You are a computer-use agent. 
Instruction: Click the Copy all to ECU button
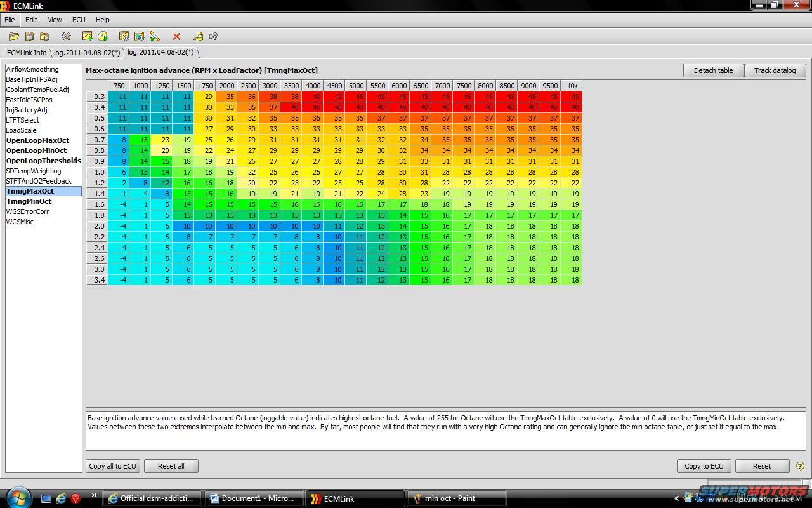pyautogui.click(x=113, y=466)
